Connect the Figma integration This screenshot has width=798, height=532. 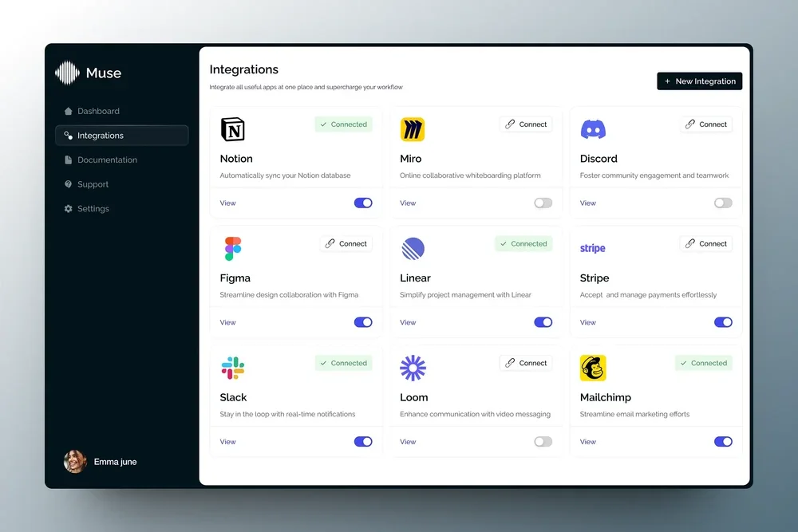coord(346,243)
